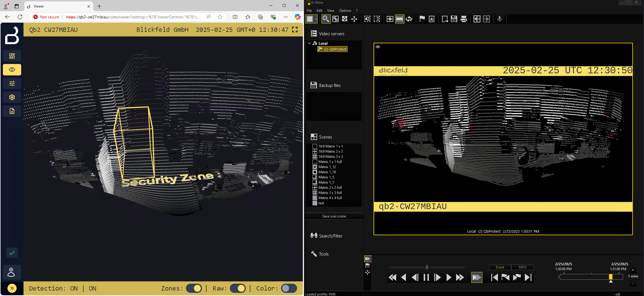Select the Matrix 2 x 2 full scene
This screenshot has width=644, height=296.
(330, 188)
